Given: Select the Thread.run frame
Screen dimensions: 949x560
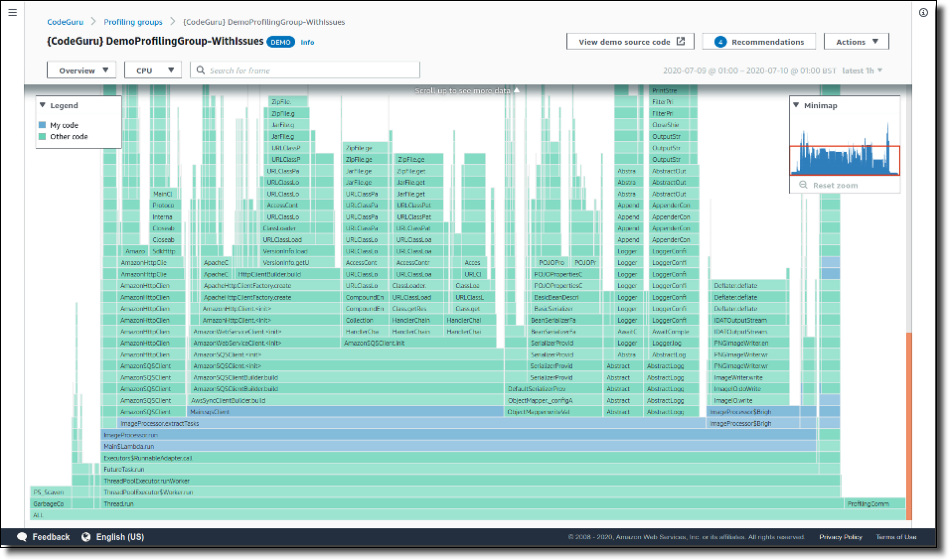Looking at the screenshot, I should (x=472, y=504).
